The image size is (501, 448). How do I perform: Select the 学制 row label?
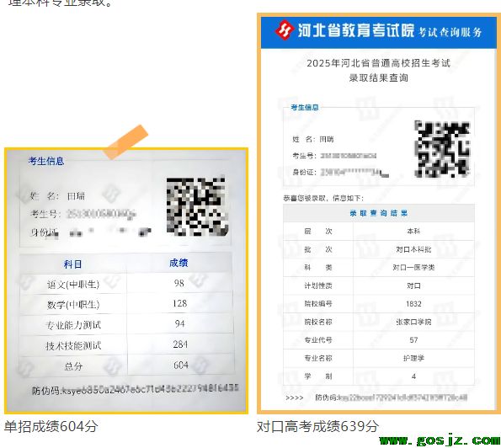[318, 376]
